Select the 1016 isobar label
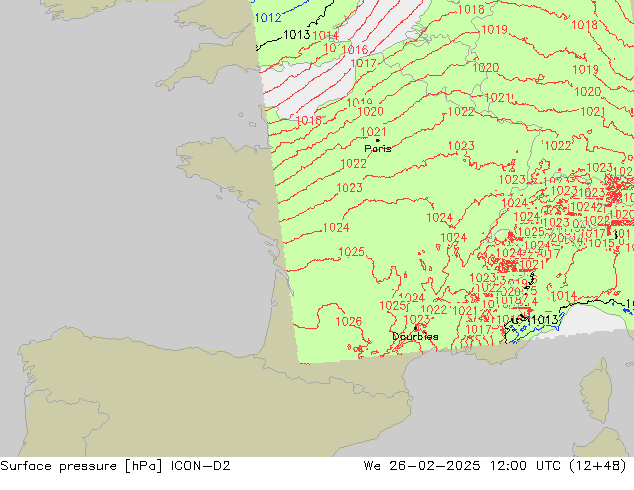 coord(355,50)
